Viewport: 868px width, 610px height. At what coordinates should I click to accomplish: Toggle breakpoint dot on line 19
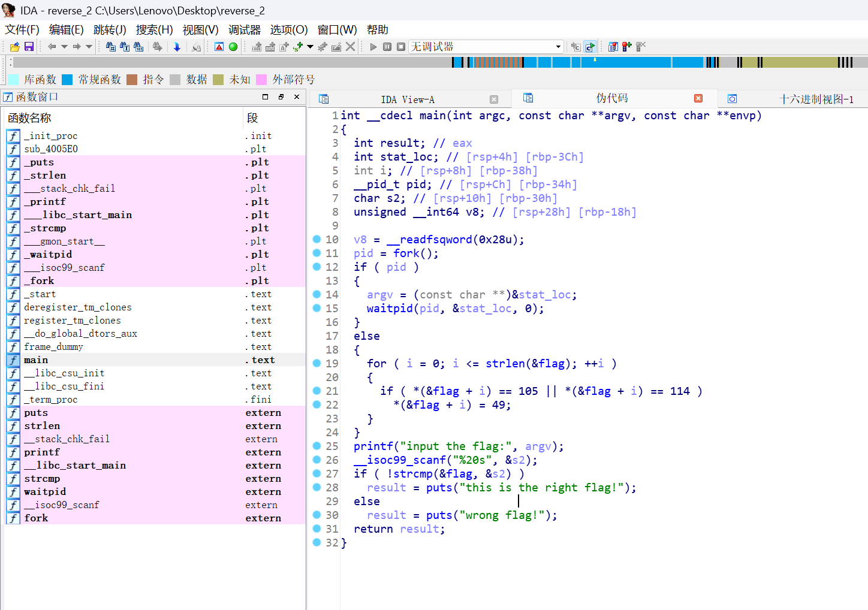pyautogui.click(x=317, y=363)
